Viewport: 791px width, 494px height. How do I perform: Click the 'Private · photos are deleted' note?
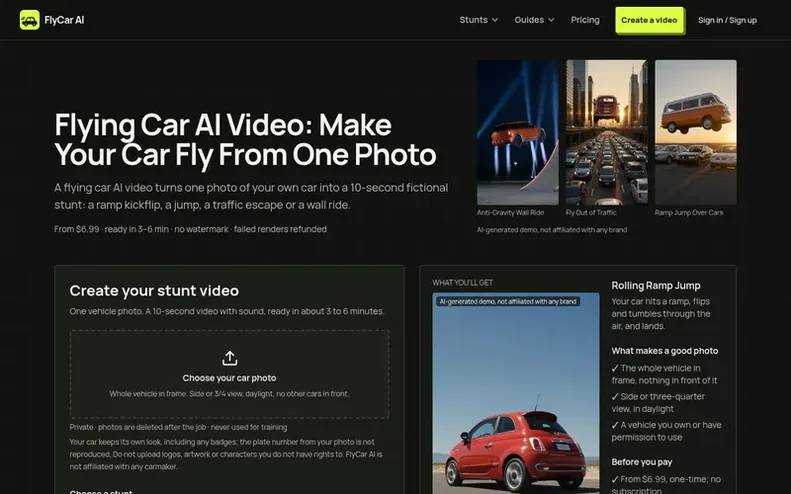178,427
